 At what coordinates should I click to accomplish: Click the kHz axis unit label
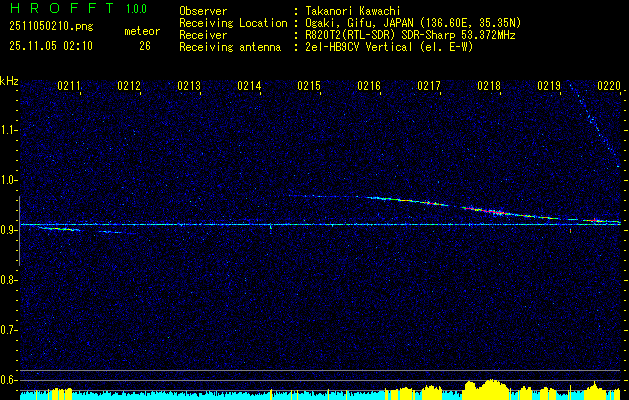[x=9, y=81]
